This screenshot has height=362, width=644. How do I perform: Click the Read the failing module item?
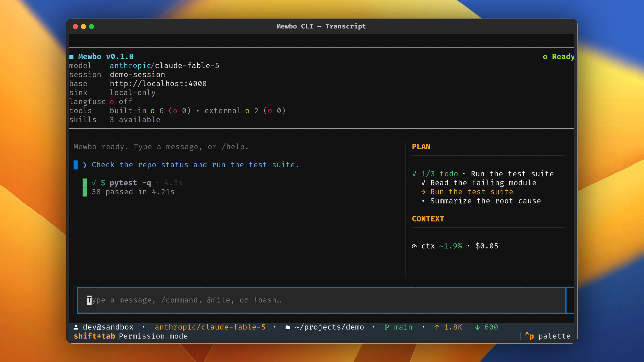point(483,183)
